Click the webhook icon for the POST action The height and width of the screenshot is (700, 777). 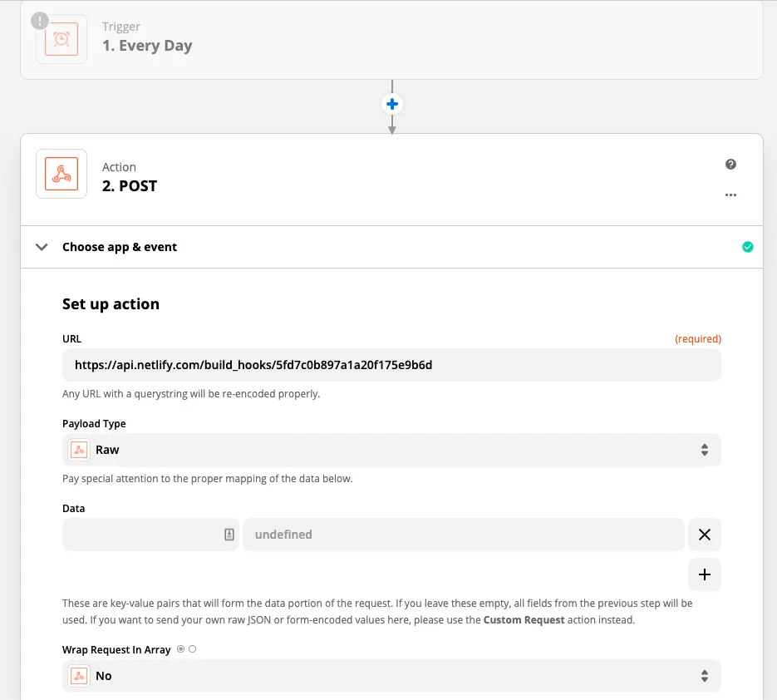pyautogui.click(x=61, y=174)
